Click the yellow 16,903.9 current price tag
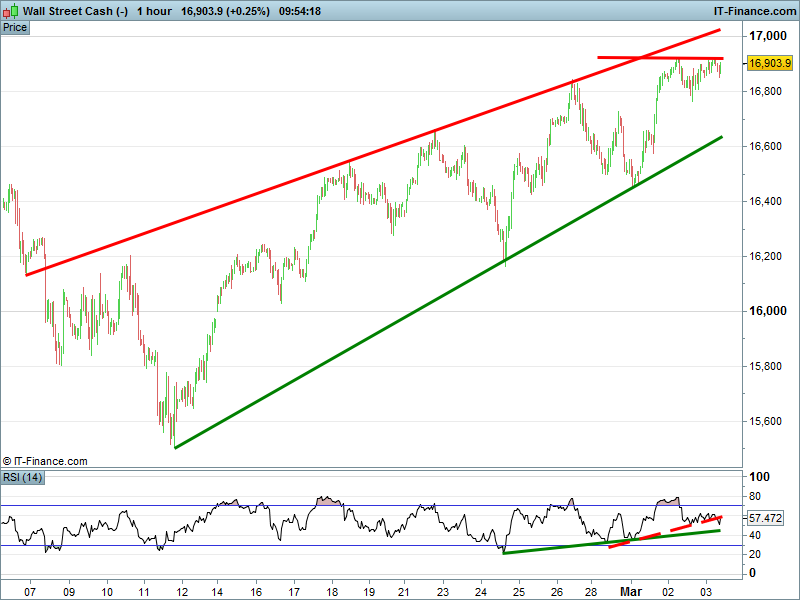The image size is (800, 600). pyautogui.click(x=770, y=63)
